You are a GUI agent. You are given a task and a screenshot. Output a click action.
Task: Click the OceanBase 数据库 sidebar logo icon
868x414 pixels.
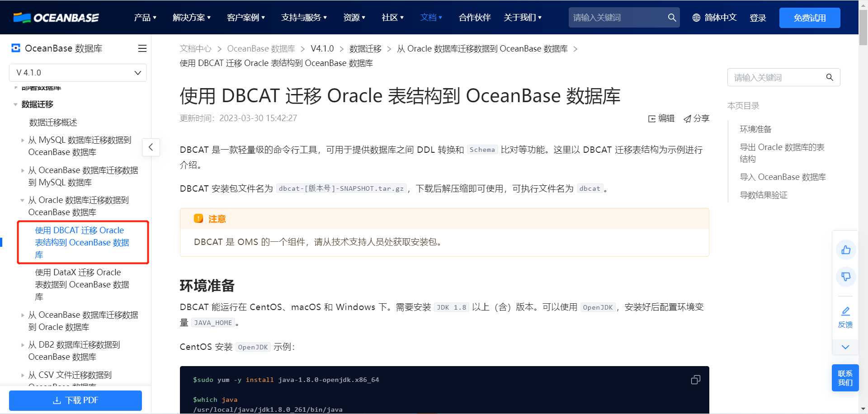(16, 48)
